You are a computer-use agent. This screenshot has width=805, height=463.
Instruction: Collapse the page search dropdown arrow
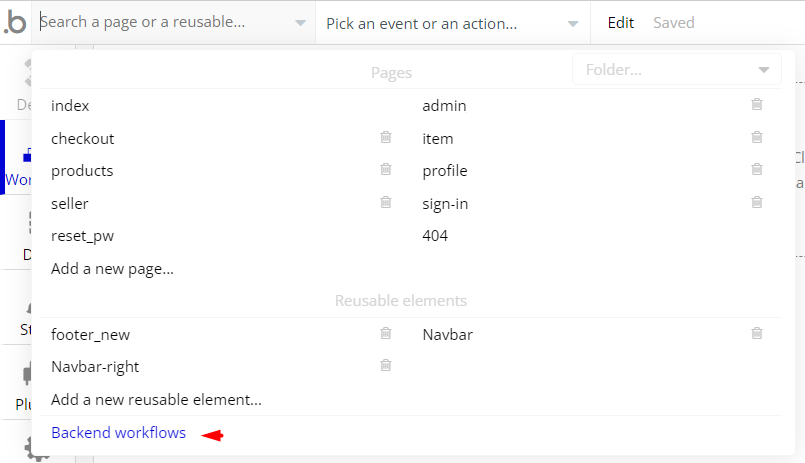click(300, 23)
